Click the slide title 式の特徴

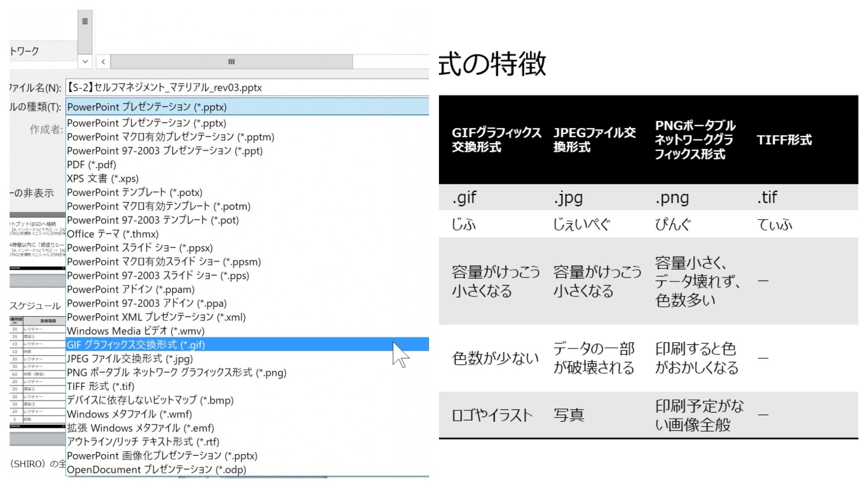(492, 64)
